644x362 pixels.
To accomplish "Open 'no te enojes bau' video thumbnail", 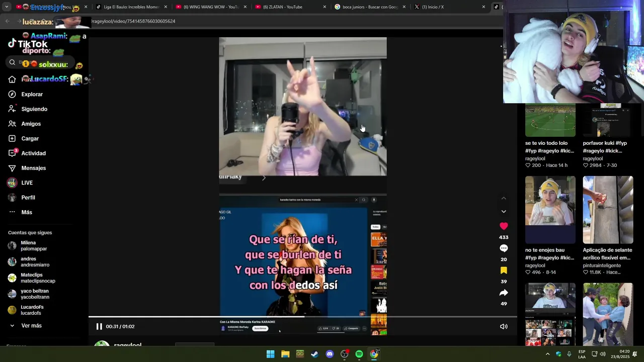I will point(550,210).
